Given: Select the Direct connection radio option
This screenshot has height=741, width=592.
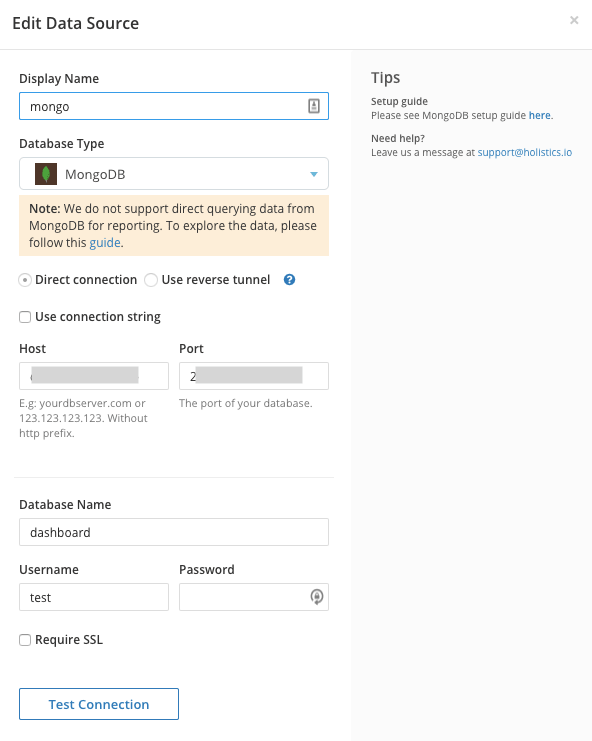Looking at the screenshot, I should 25,280.
